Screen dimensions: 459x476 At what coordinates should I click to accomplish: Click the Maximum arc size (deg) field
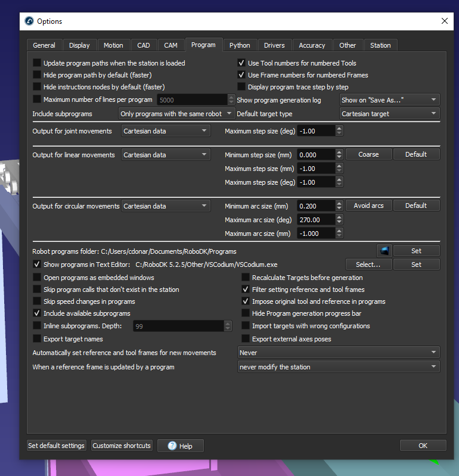(x=316, y=220)
